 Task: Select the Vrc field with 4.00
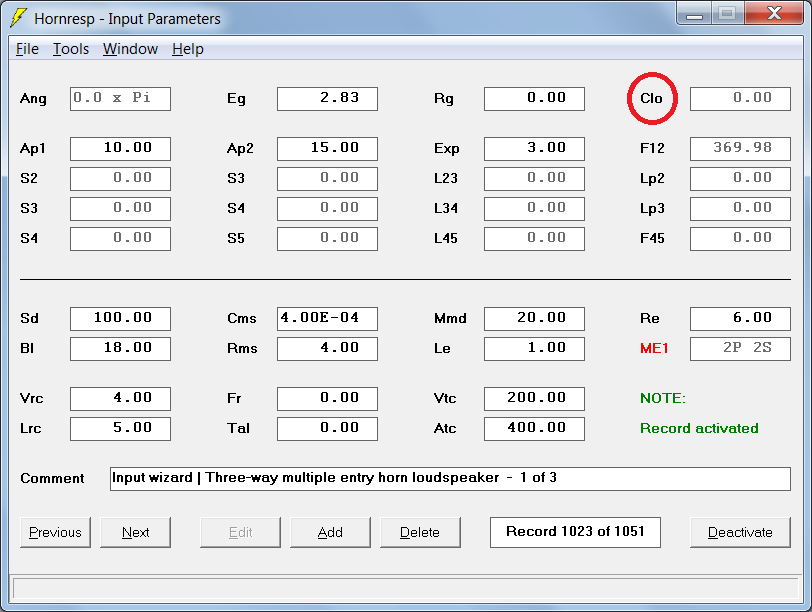(120, 399)
